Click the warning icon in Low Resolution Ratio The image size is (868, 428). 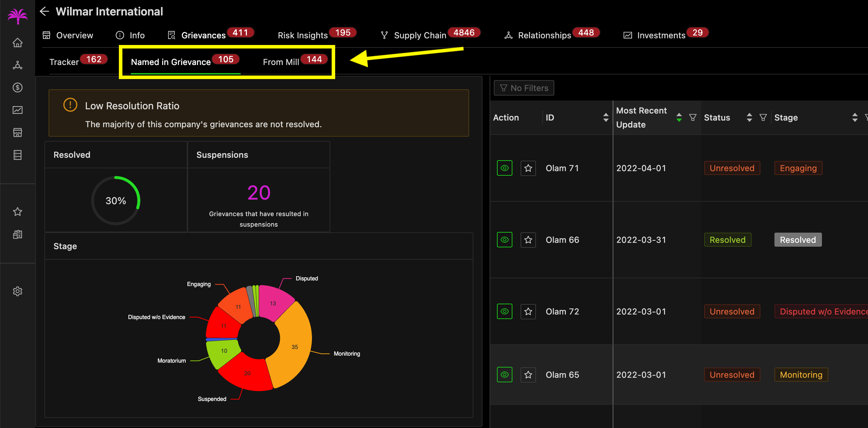tap(70, 105)
